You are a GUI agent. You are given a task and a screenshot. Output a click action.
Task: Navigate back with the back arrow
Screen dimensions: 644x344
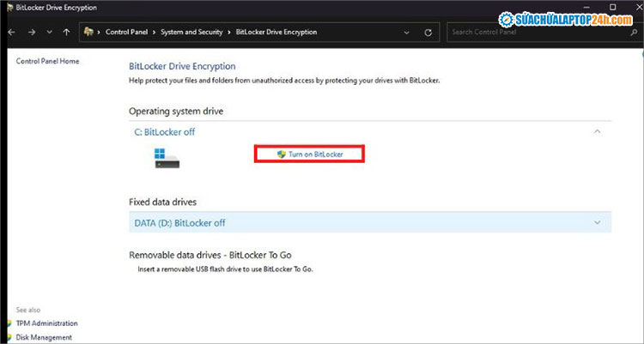tap(11, 32)
